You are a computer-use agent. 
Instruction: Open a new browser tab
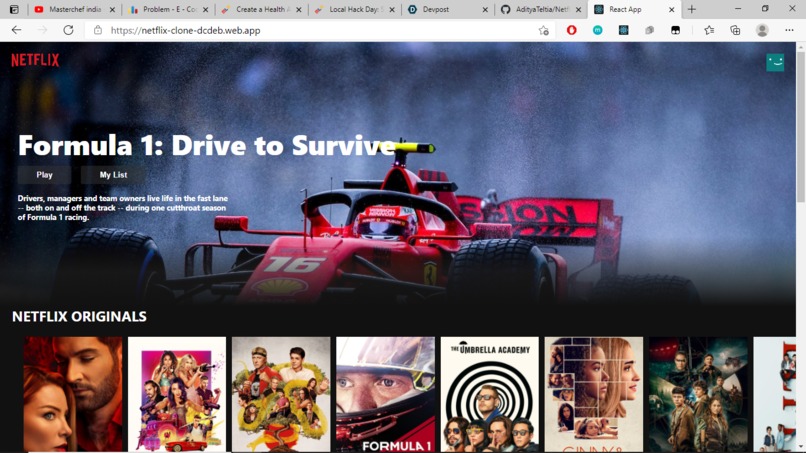click(691, 9)
